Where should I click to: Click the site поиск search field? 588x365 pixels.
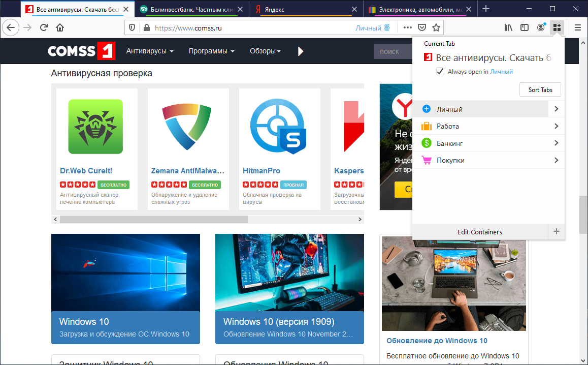393,51
